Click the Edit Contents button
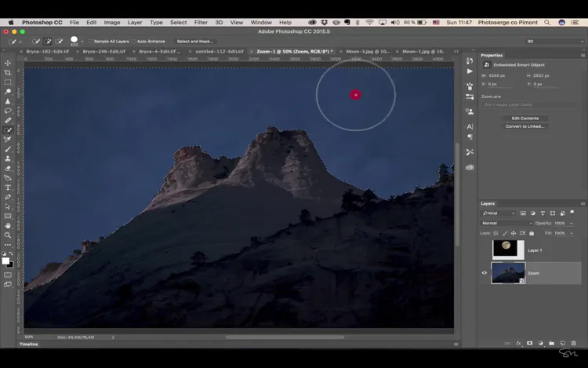588x368 pixels. coord(525,118)
